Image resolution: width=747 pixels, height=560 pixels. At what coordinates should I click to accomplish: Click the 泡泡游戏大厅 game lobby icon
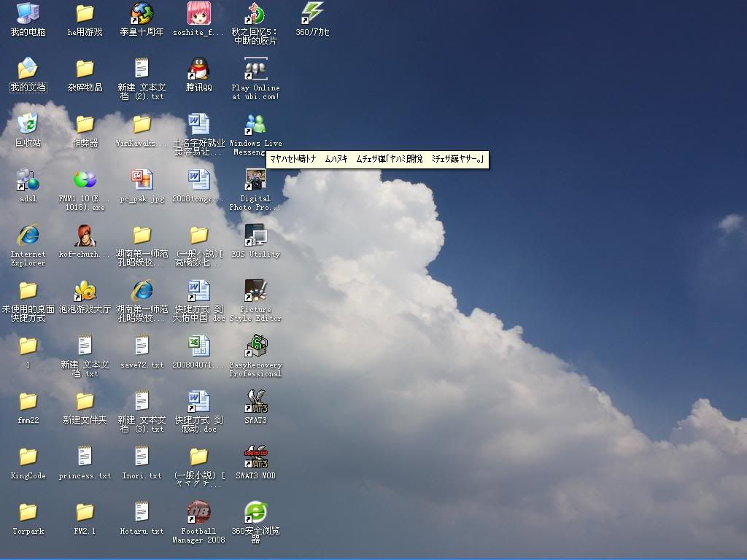[85, 291]
